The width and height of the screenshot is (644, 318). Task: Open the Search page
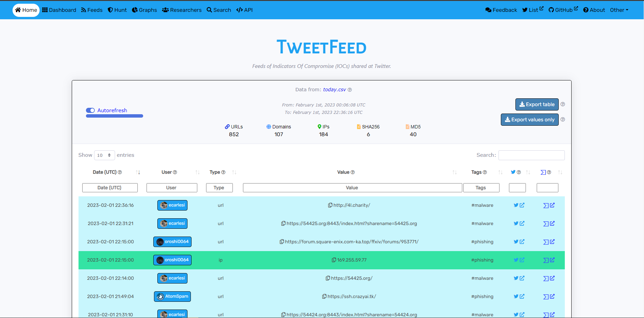[x=219, y=10]
